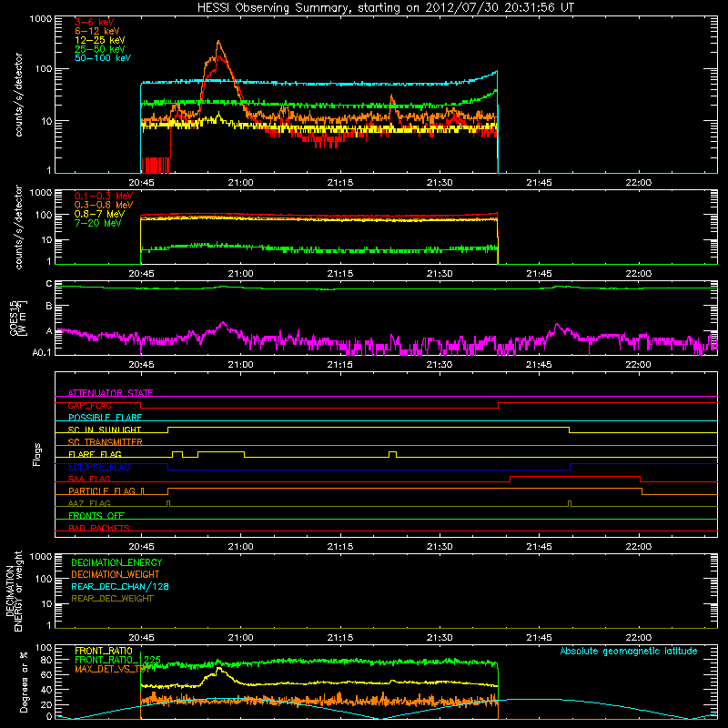Click the FLARE_FLAG pulse near 21:23

[393, 453]
